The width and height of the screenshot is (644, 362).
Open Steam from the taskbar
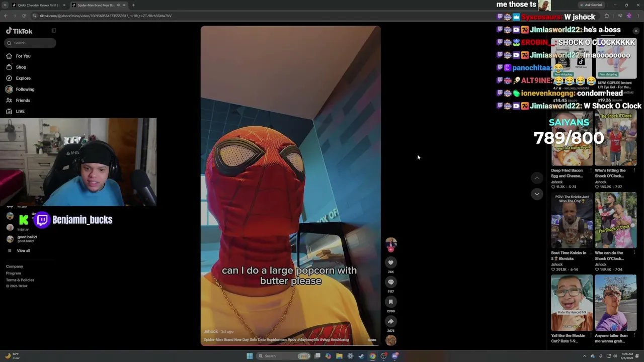point(361,356)
